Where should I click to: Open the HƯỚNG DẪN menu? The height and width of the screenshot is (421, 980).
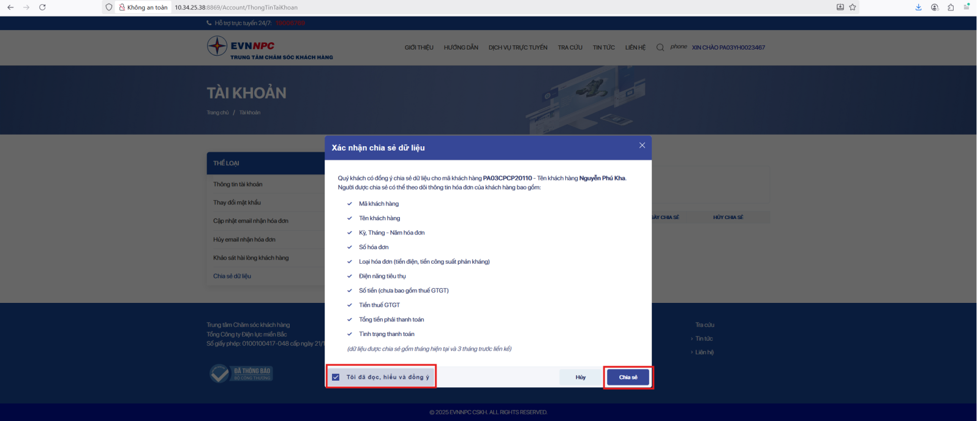click(461, 48)
